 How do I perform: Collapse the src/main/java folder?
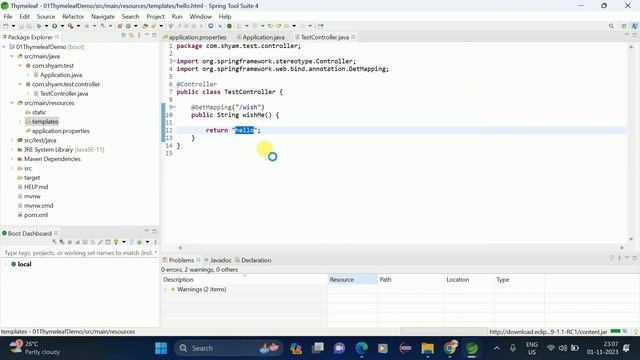[x=12, y=56]
